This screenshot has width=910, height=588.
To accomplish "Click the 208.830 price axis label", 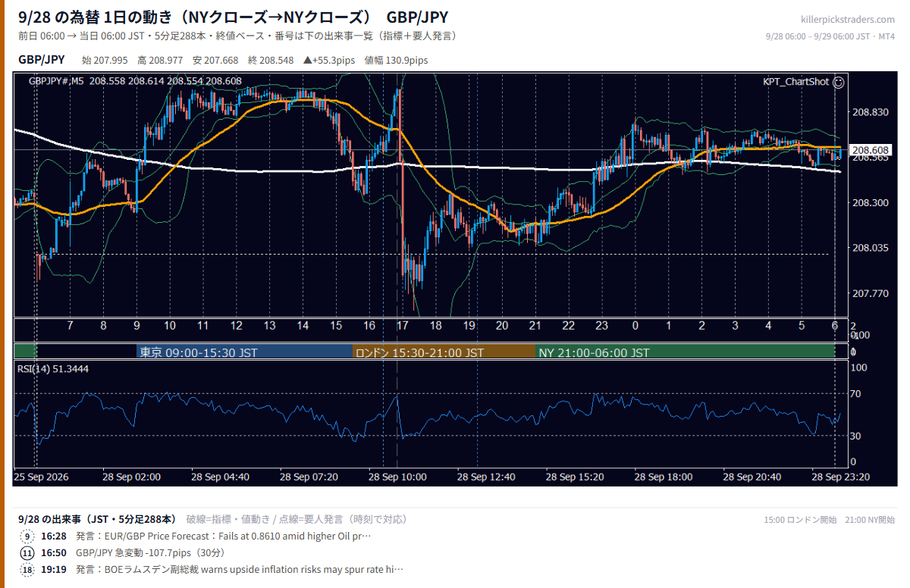I will click(871, 112).
